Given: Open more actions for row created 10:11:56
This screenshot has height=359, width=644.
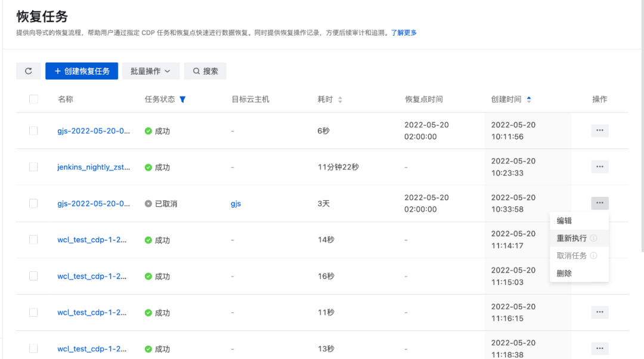Looking at the screenshot, I should tap(600, 131).
